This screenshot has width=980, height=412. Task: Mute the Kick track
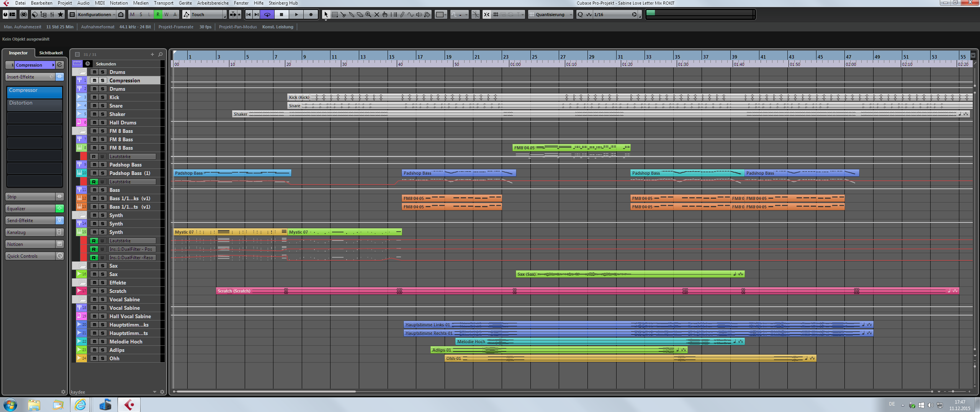pos(94,97)
